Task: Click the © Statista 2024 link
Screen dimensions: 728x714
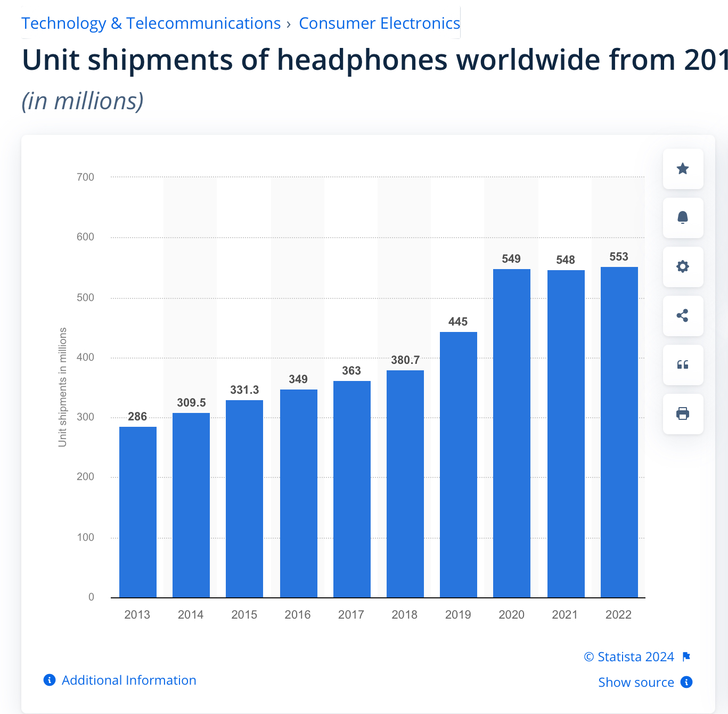Action: click(629, 657)
